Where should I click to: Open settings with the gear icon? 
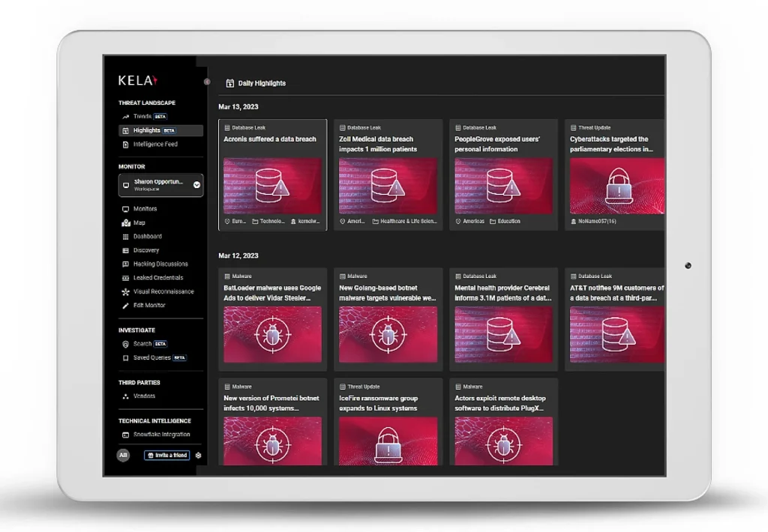point(199,456)
